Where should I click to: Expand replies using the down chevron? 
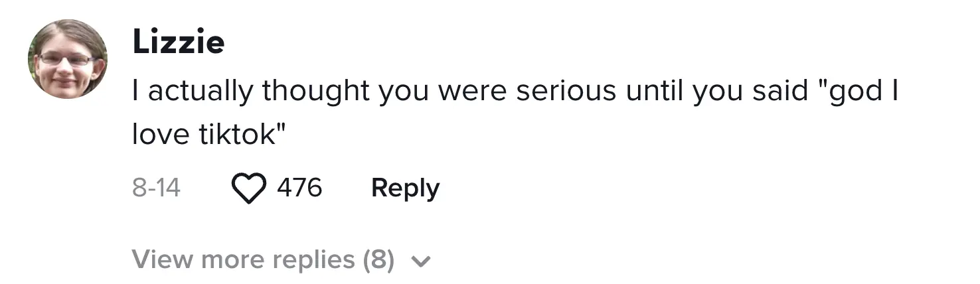[421, 261]
